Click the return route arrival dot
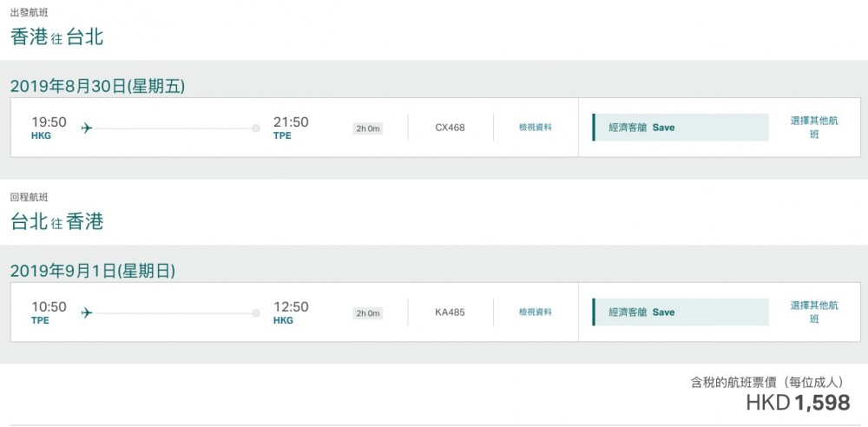 pos(256,312)
